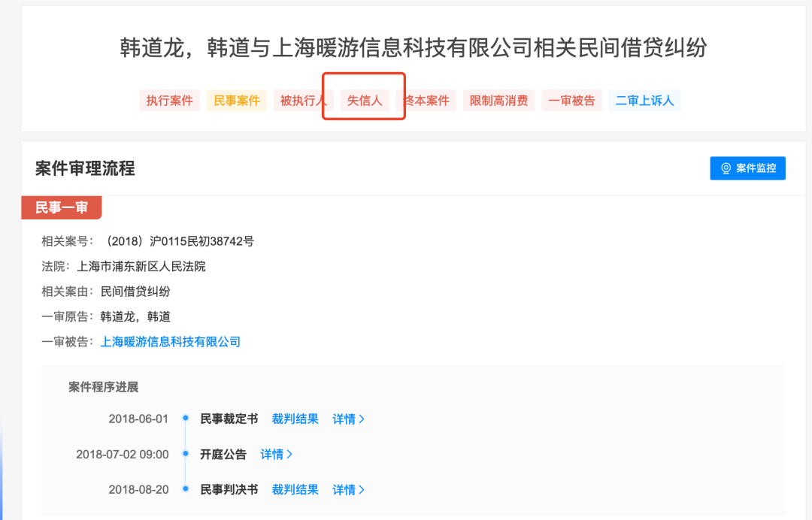Click the 被执行人 tag

click(x=304, y=101)
